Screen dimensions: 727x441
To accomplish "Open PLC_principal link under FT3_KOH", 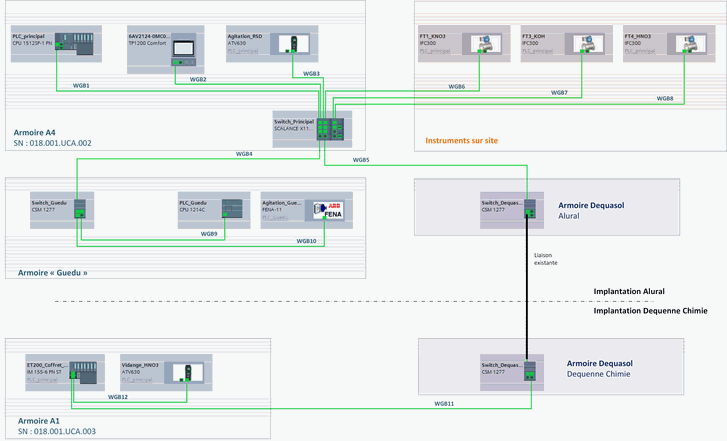I will (x=537, y=51).
